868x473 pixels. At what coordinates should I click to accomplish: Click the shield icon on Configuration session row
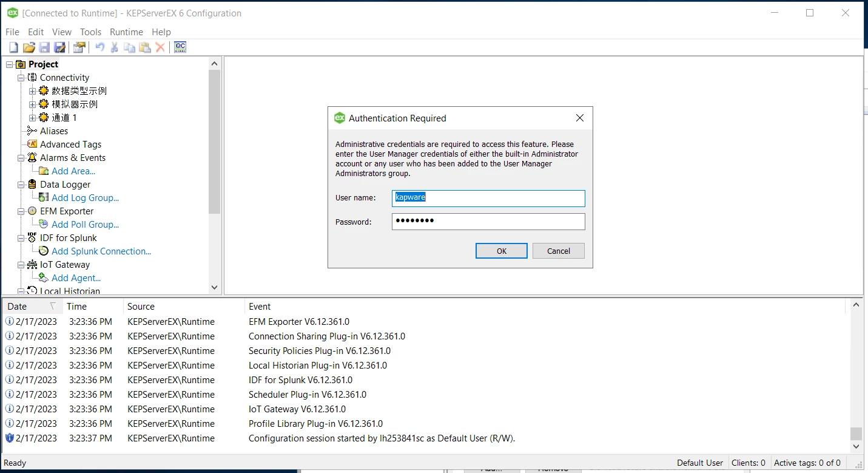[x=9, y=438]
